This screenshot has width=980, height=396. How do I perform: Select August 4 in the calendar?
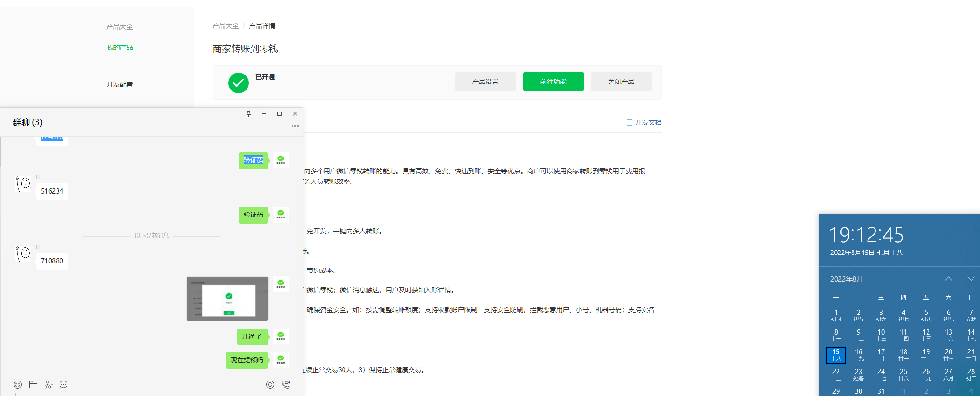tap(903, 315)
